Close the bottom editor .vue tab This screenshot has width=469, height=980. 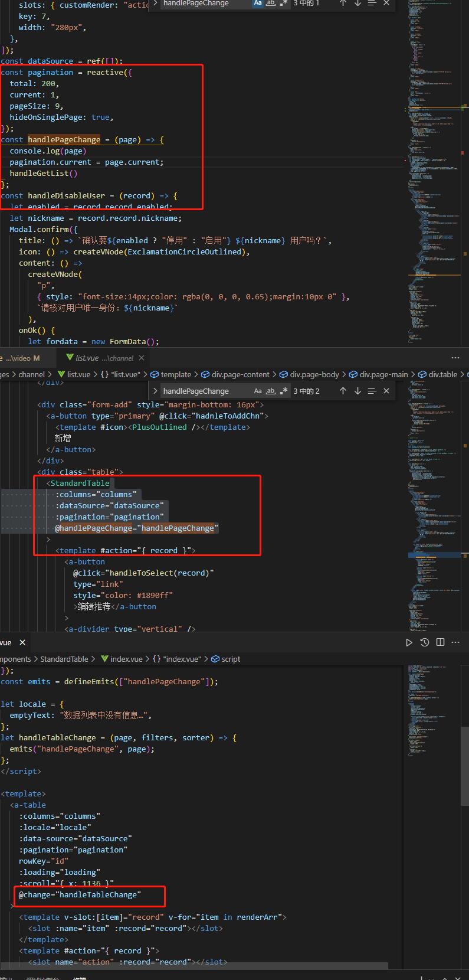point(22,642)
